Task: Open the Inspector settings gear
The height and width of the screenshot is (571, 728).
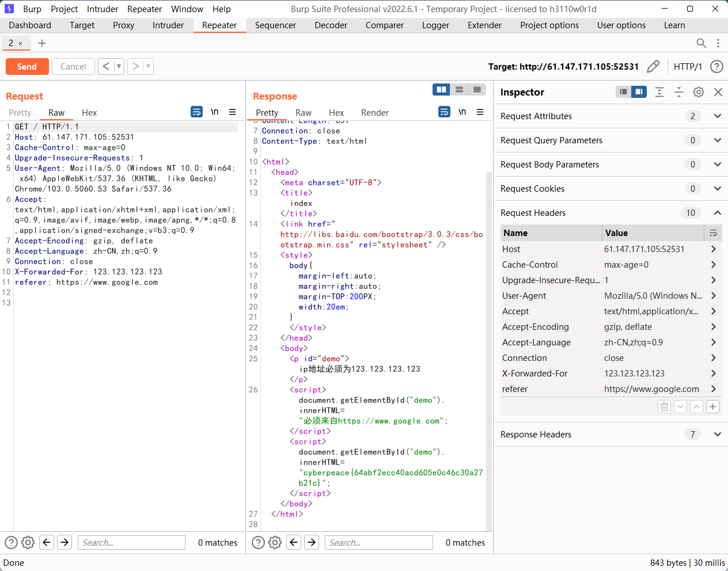Action: click(x=698, y=92)
